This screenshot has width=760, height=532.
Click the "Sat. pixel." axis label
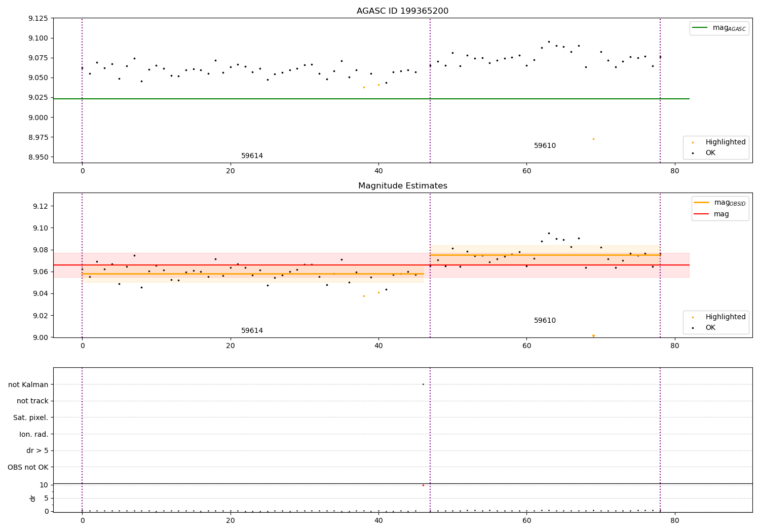pyautogui.click(x=31, y=418)
